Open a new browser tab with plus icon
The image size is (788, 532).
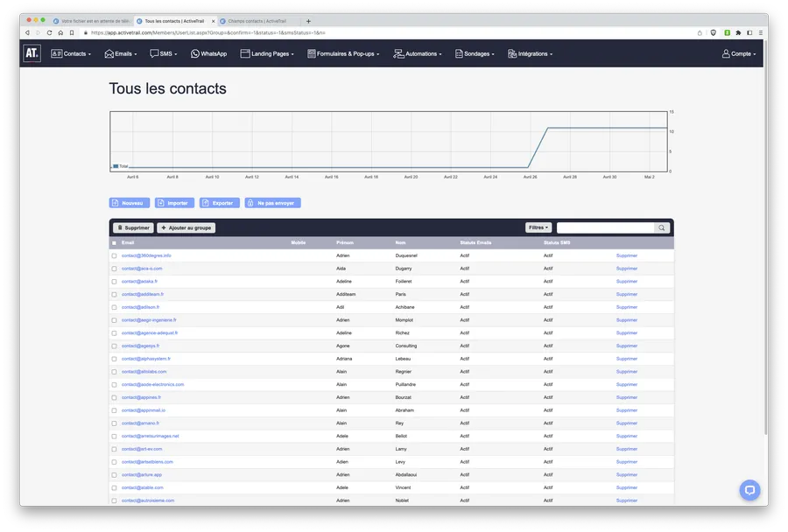308,21
